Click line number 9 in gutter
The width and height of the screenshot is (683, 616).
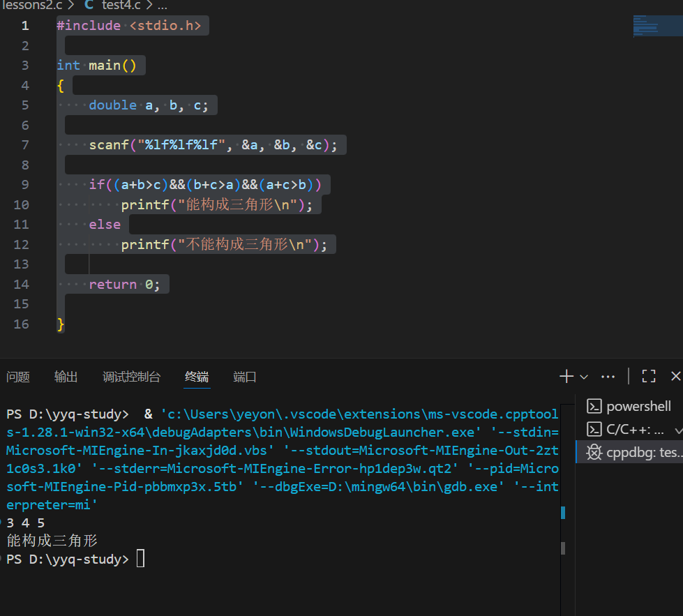click(25, 185)
